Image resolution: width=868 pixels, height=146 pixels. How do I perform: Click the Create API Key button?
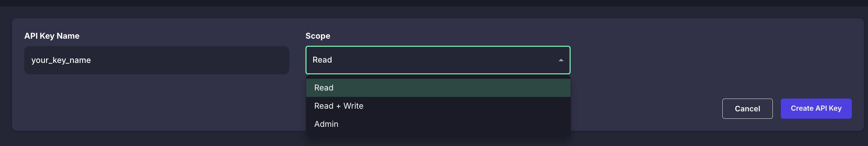[816, 108]
